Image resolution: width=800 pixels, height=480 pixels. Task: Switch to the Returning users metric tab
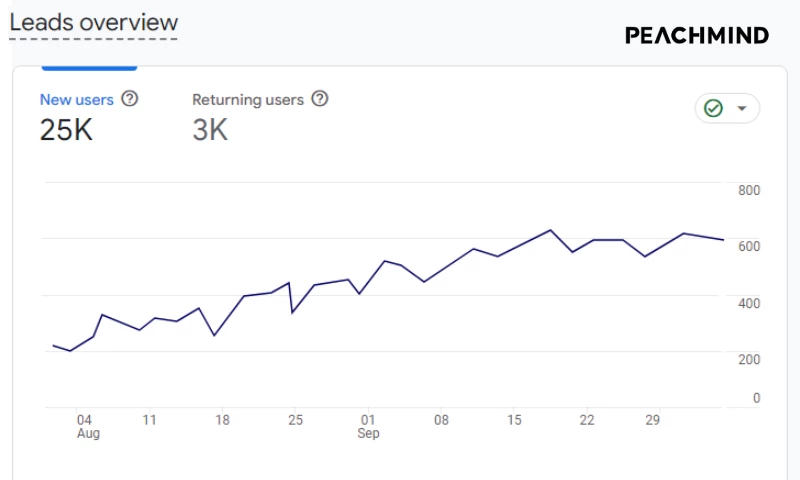pyautogui.click(x=248, y=100)
